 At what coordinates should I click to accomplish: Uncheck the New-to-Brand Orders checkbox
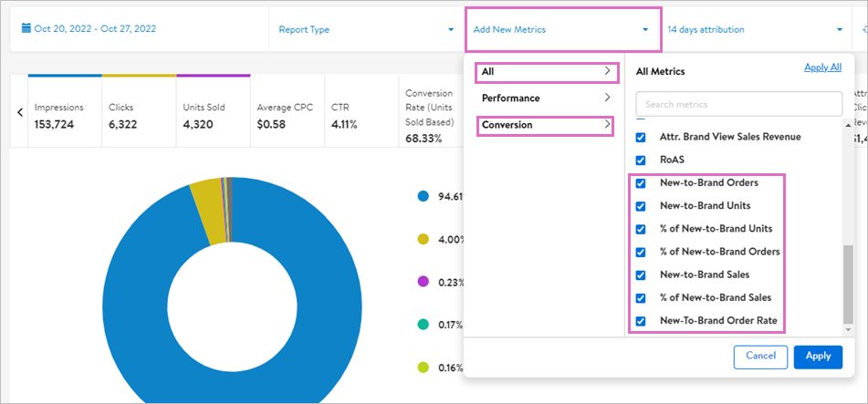point(641,183)
